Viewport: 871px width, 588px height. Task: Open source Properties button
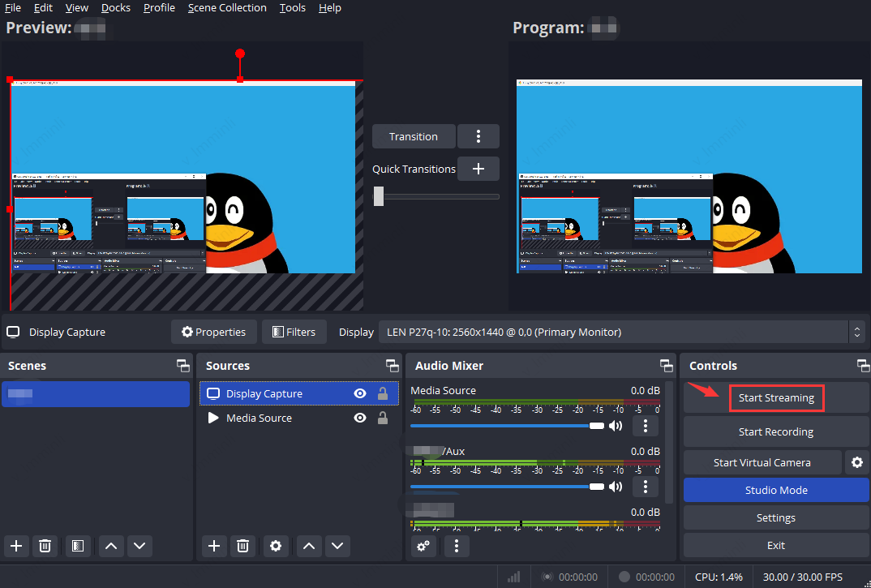(x=214, y=332)
